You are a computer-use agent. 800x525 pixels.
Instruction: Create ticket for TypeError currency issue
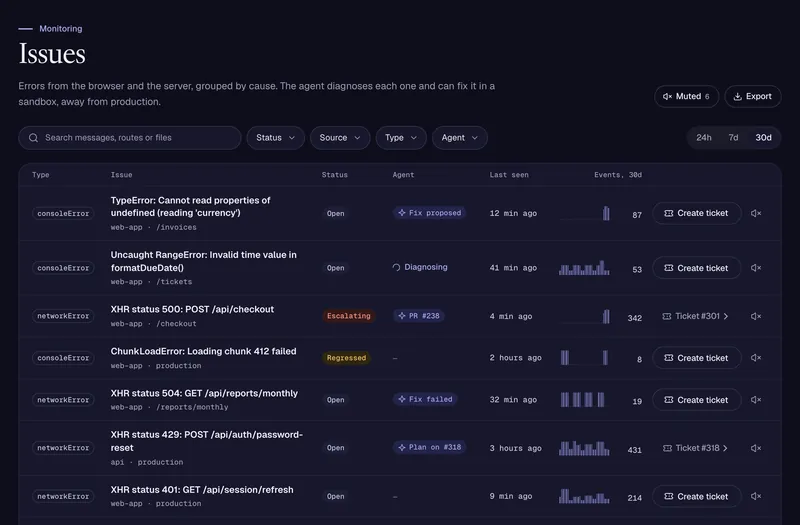pos(696,213)
